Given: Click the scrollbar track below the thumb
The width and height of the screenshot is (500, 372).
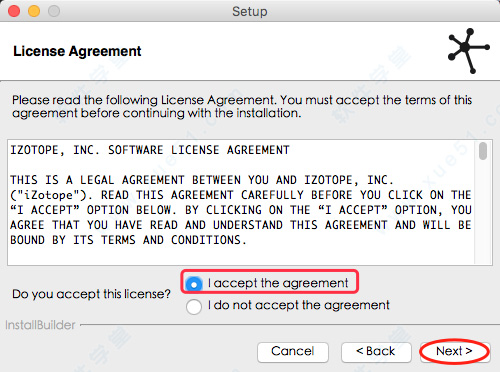Looking at the screenshot, I should pos(483,213).
